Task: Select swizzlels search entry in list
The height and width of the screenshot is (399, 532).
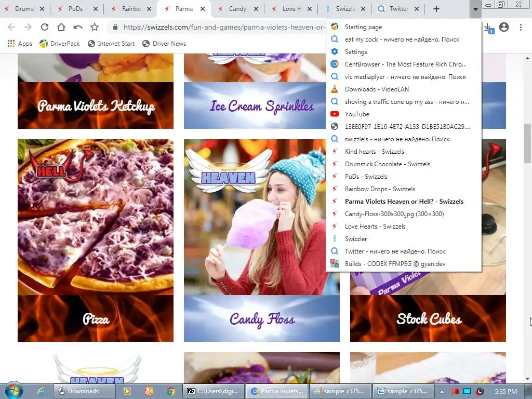Action: pos(403,139)
